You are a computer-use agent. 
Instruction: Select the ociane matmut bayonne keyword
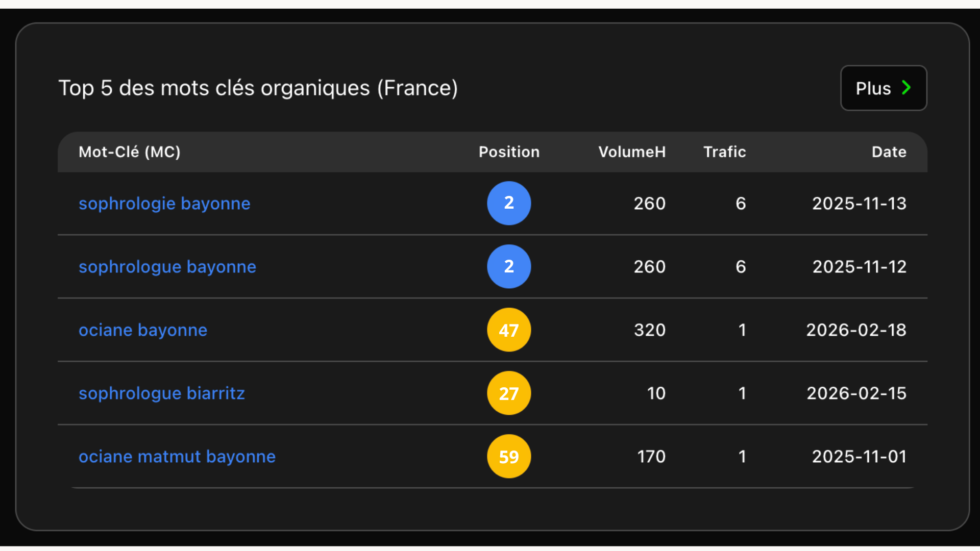[177, 457]
